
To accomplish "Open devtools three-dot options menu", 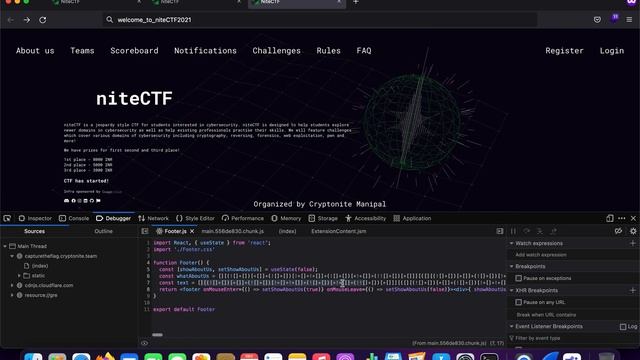I will click(621, 218).
